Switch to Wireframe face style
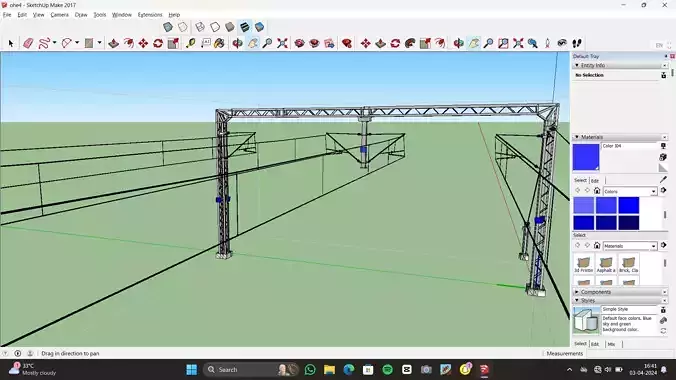676x380 pixels. [x=200, y=27]
